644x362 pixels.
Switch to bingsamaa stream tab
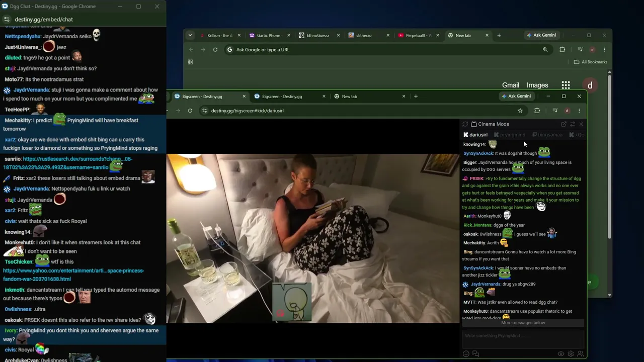(x=547, y=135)
